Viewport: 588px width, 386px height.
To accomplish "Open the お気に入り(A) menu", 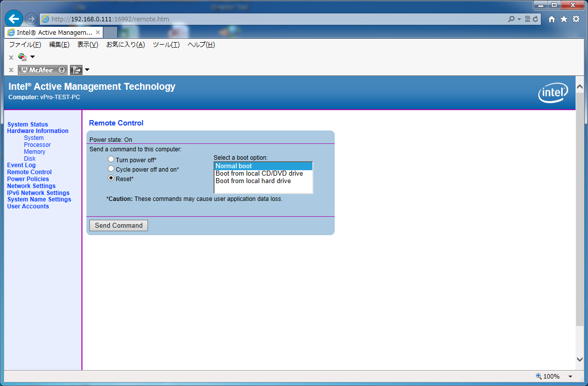I will 126,45.
